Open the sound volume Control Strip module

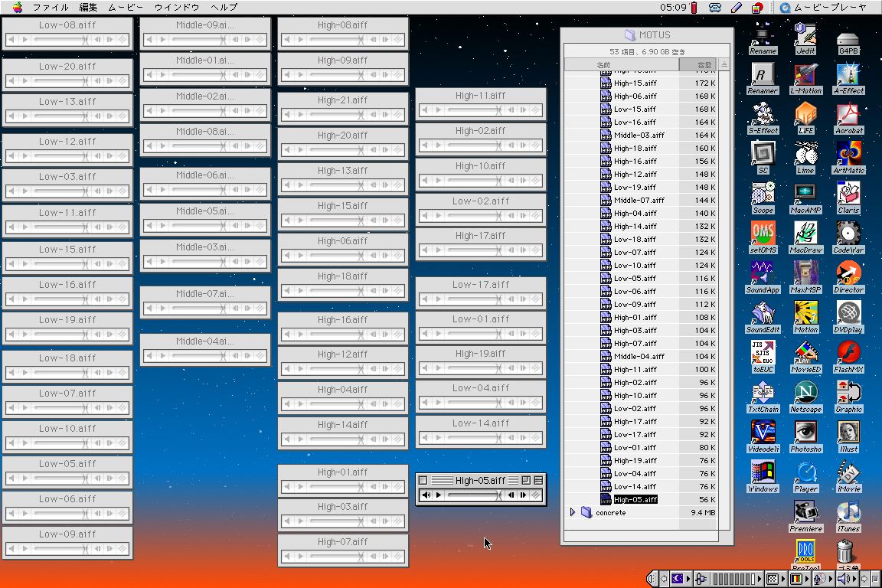click(843, 580)
